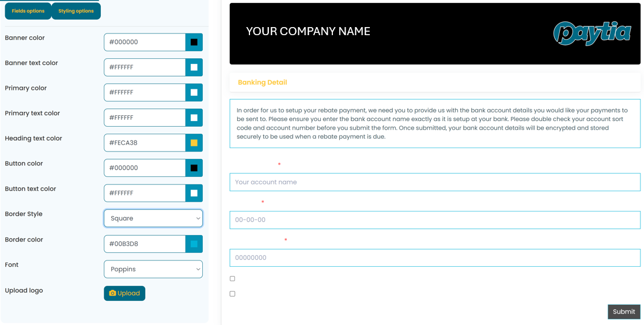Click the Upload logo button
644x325 pixels.
124,293
